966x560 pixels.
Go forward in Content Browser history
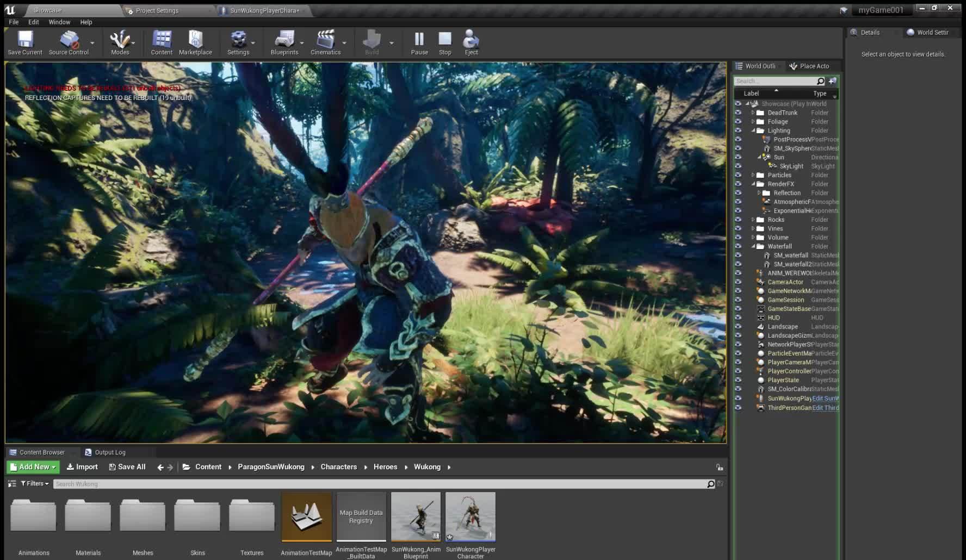(170, 467)
